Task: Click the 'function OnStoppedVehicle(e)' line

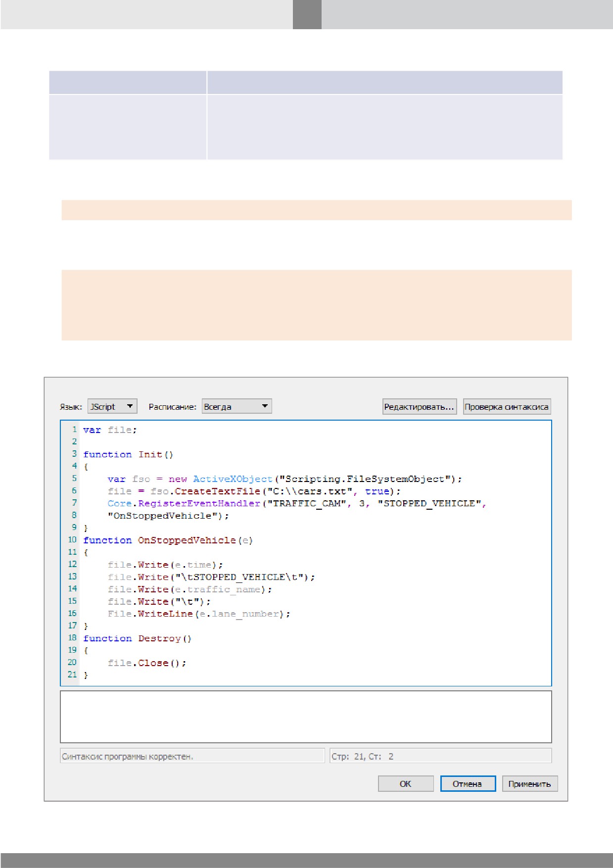Action: click(168, 540)
